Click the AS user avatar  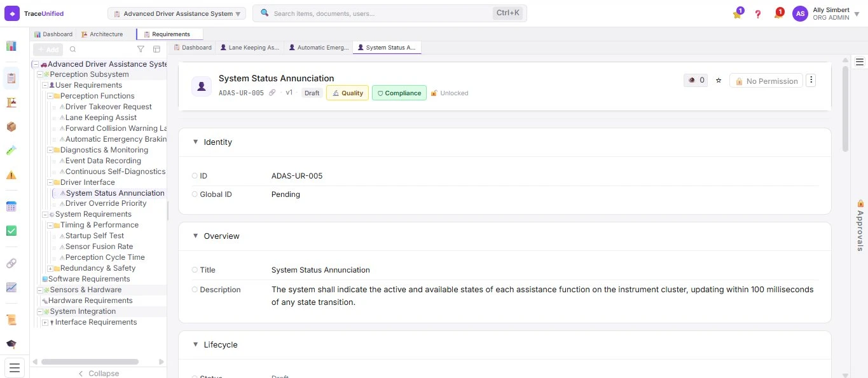point(800,13)
